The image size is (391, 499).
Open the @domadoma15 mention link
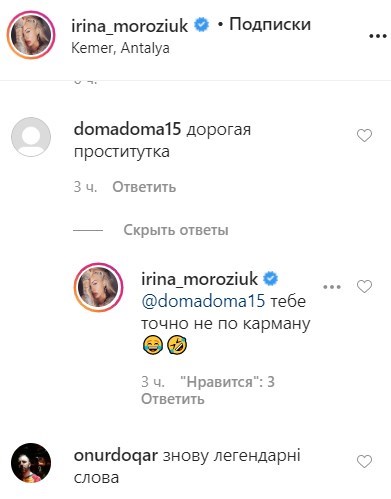(x=203, y=301)
